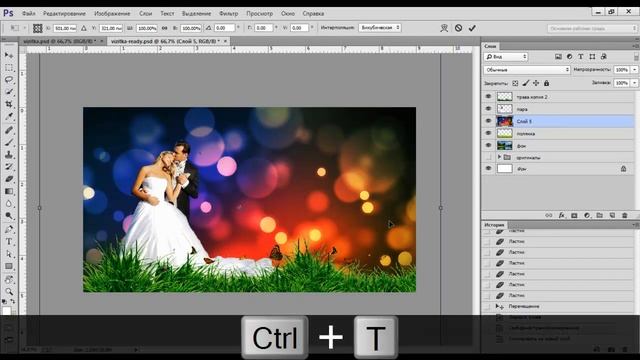
Task: Select the Path Selection tool
Action: click(9, 254)
